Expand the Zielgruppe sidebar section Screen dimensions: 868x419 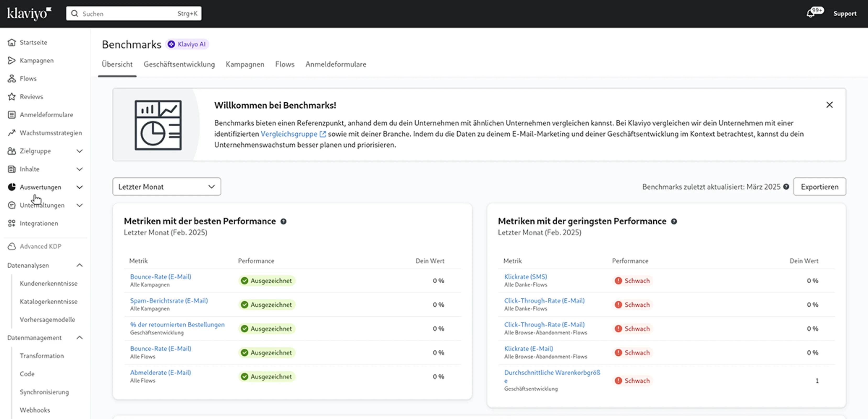coord(80,151)
